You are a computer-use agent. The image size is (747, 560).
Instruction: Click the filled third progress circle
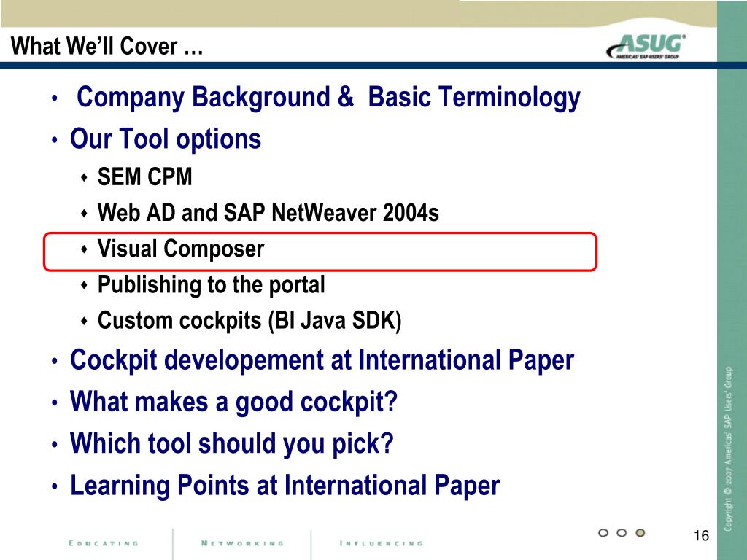click(640, 533)
